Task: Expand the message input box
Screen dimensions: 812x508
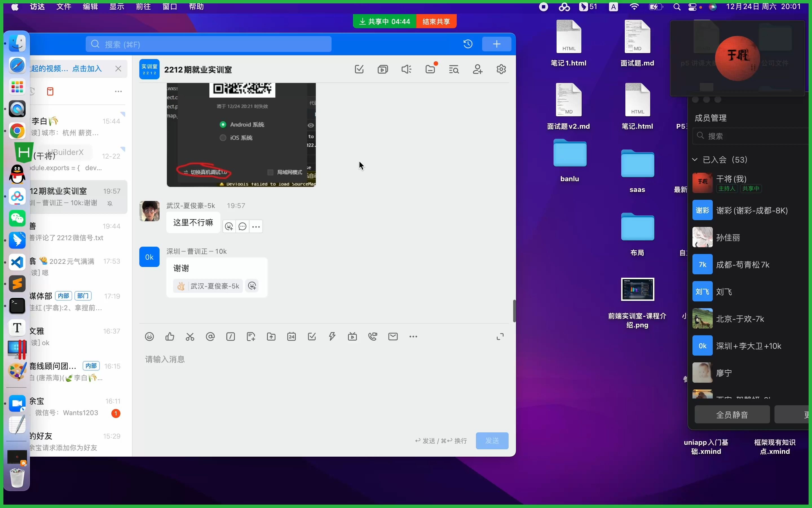Action: tap(500, 337)
